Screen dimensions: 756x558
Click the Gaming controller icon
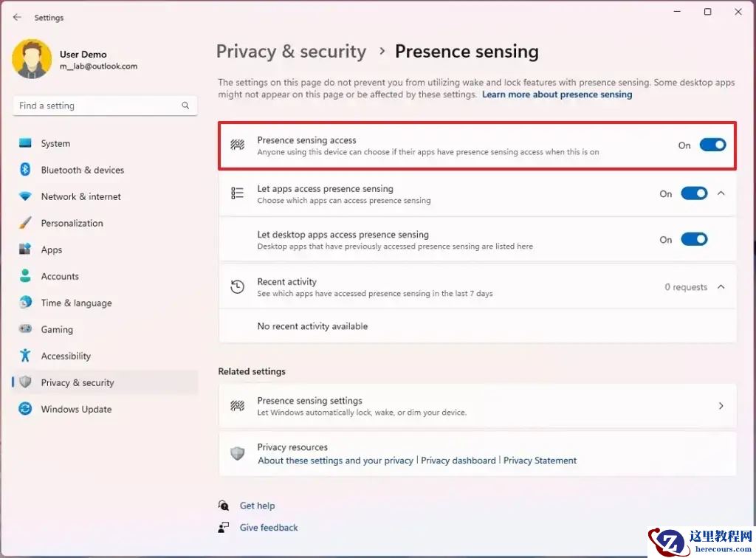point(25,329)
